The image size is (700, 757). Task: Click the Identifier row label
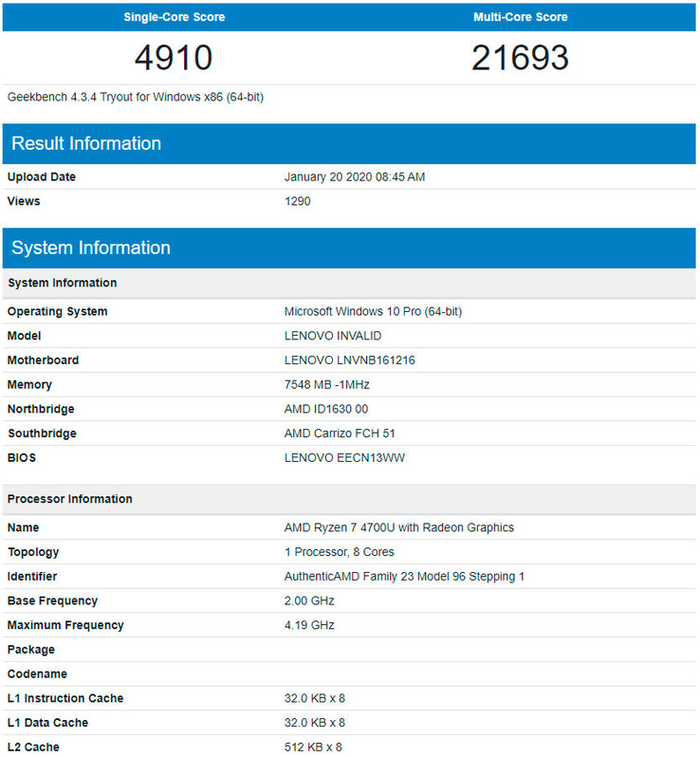(x=32, y=577)
